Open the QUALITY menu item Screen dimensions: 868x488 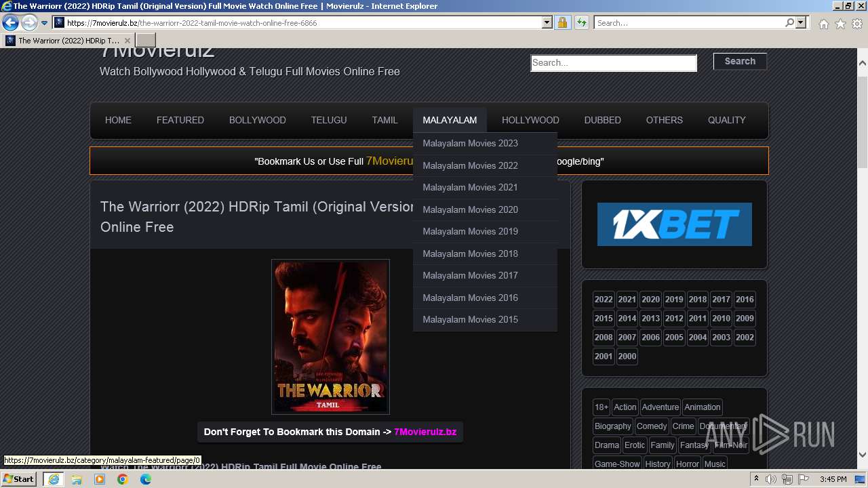(727, 120)
